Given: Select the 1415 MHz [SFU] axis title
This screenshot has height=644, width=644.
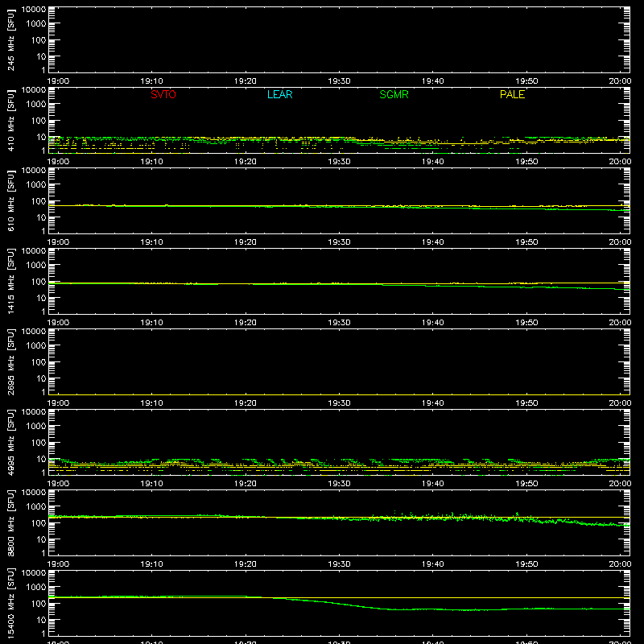Looking at the screenshot, I should [x=10, y=281].
